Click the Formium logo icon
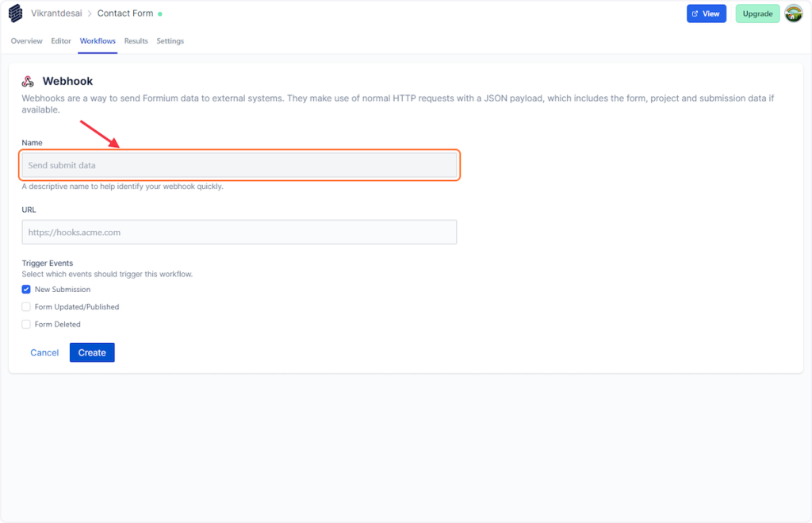 coord(16,13)
